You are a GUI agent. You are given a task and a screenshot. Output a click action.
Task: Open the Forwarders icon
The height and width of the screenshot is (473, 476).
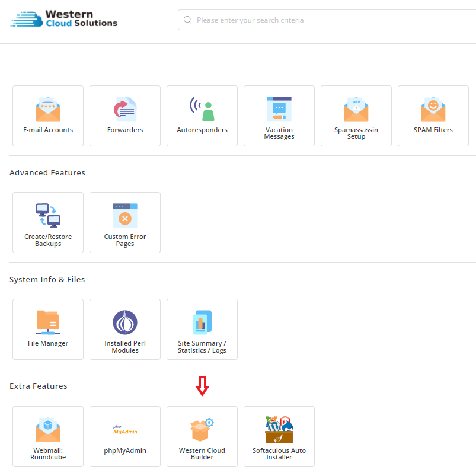coord(125,110)
